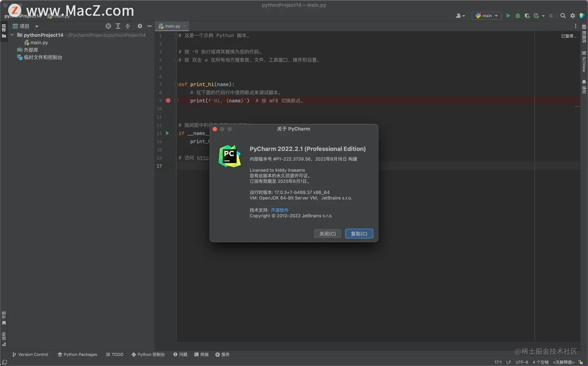The height and width of the screenshot is (366, 588).
Task: Open the 开源软件 link in About dialog
Action: 280,210
